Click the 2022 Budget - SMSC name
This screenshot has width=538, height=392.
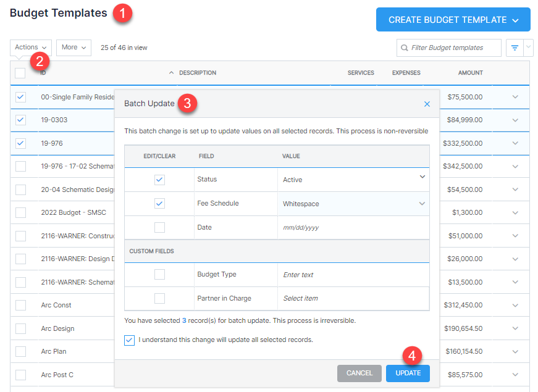tap(74, 212)
